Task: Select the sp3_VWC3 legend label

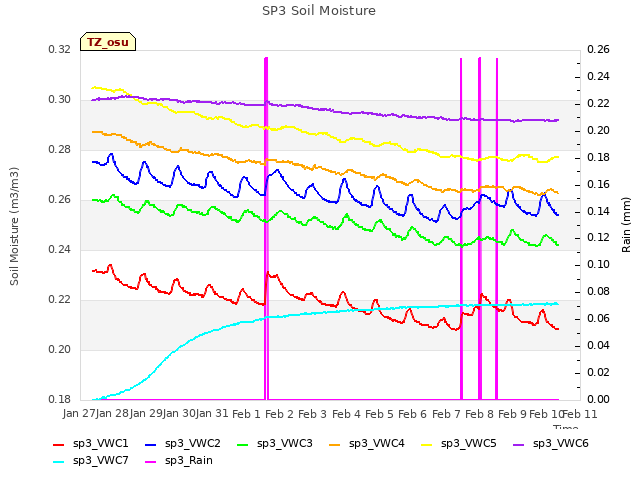Action: (x=284, y=444)
